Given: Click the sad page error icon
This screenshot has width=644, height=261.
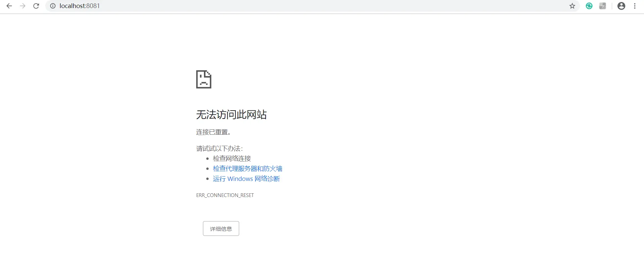Looking at the screenshot, I should (204, 79).
